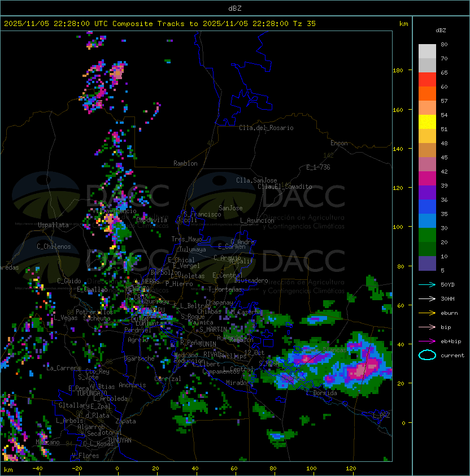This screenshot has height=476, width=470.
Task: Click the 'Clla.del_Rosario' place label
Action: point(266,128)
